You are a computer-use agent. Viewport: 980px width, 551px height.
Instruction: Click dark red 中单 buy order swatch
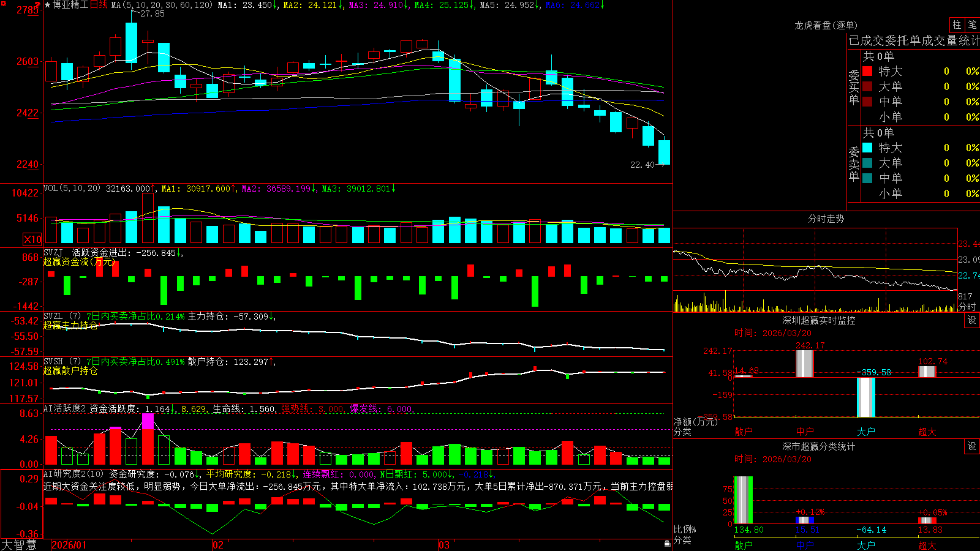click(867, 102)
